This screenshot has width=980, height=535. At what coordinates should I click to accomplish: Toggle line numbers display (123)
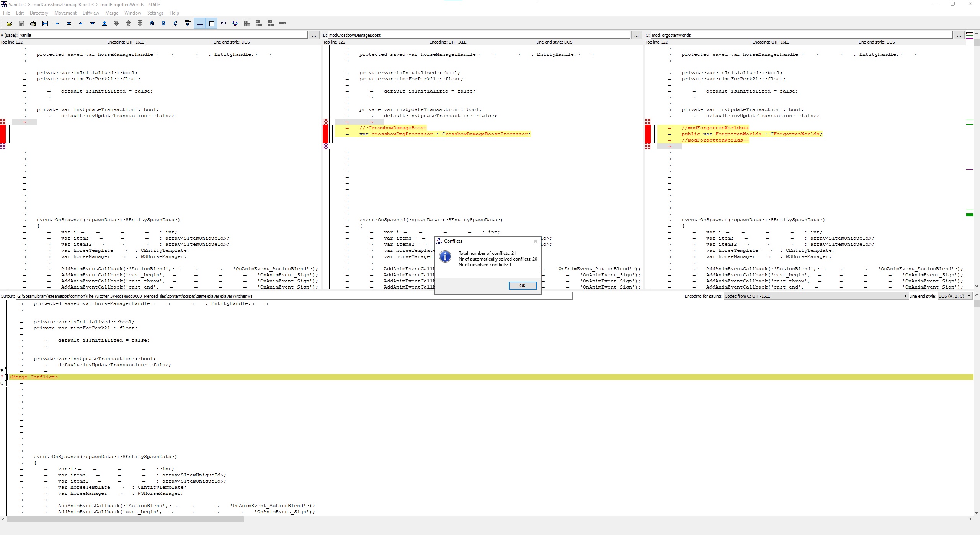223,23
